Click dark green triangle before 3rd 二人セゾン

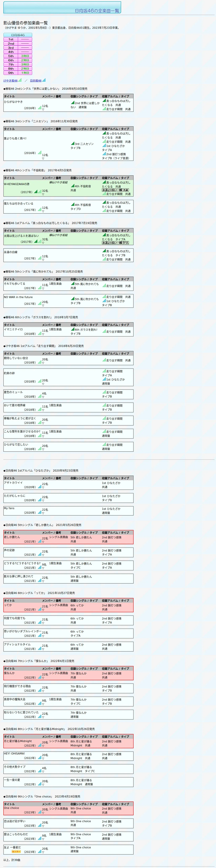click(x=73, y=144)
